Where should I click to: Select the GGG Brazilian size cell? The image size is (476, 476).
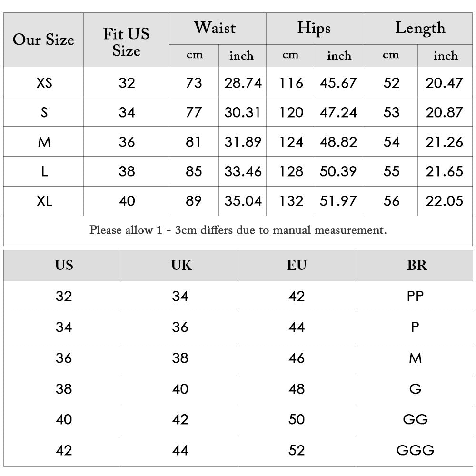[x=415, y=450]
